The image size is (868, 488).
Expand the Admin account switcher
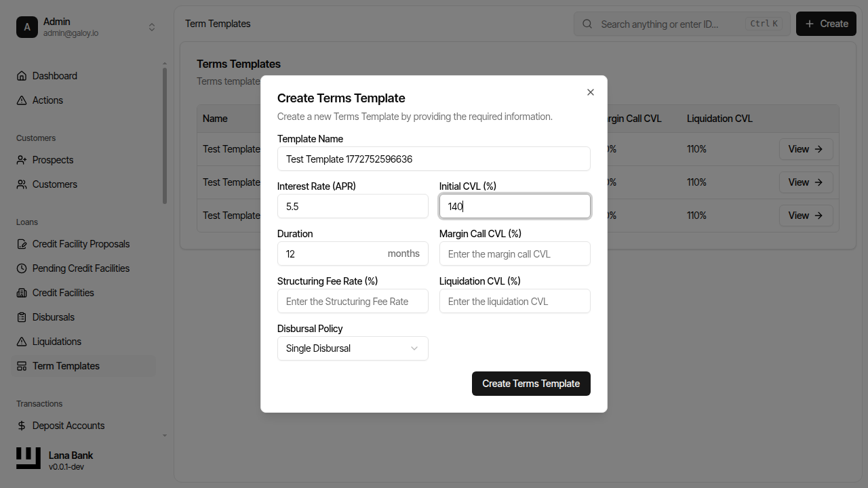pyautogui.click(x=152, y=27)
